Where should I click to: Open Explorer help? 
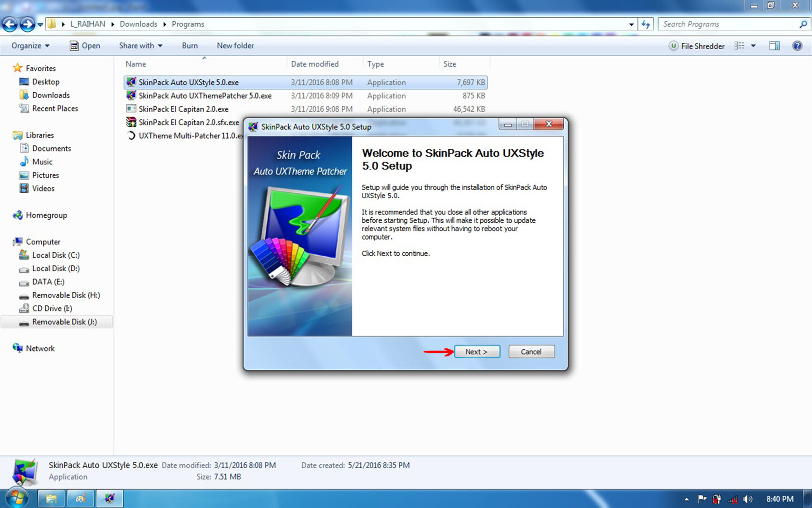tap(797, 46)
